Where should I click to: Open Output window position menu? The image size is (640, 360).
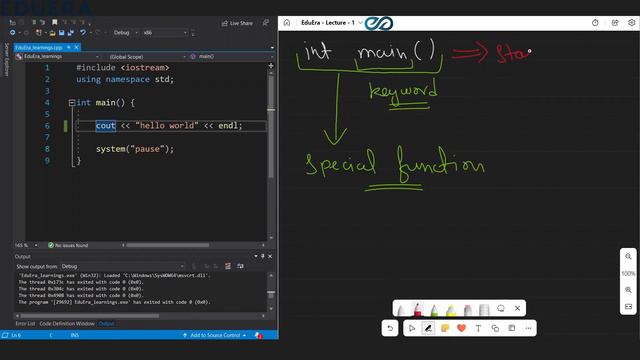pos(256,256)
